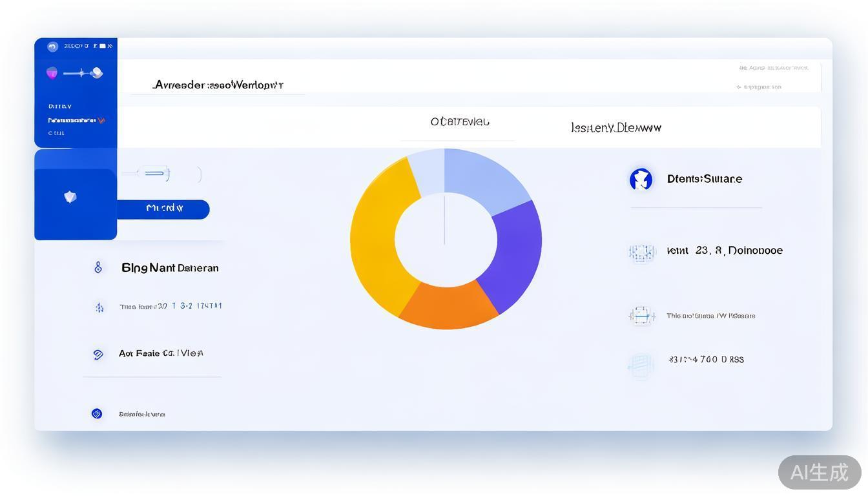Click the round avatar icon in sidebar header

coord(53,46)
